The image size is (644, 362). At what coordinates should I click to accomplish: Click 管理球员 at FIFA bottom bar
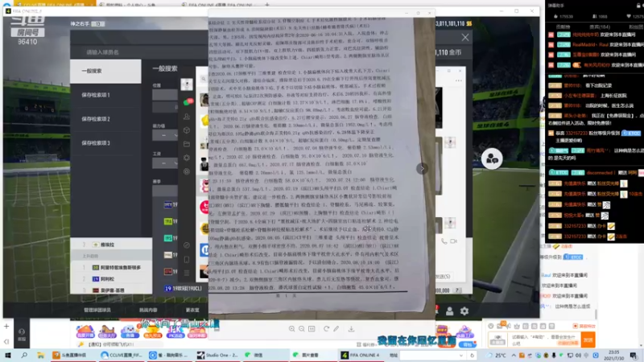coord(97,311)
